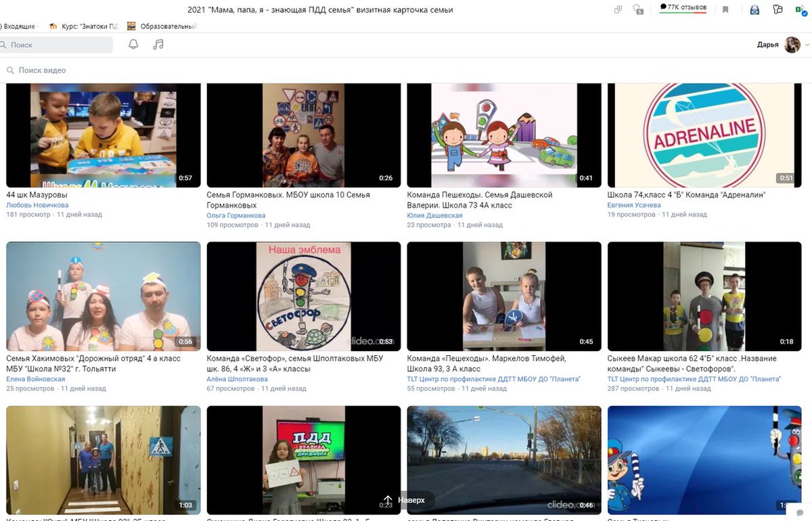The image size is (812, 521).
Task: Click the overlapping squares plus icon
Action: point(618,9)
